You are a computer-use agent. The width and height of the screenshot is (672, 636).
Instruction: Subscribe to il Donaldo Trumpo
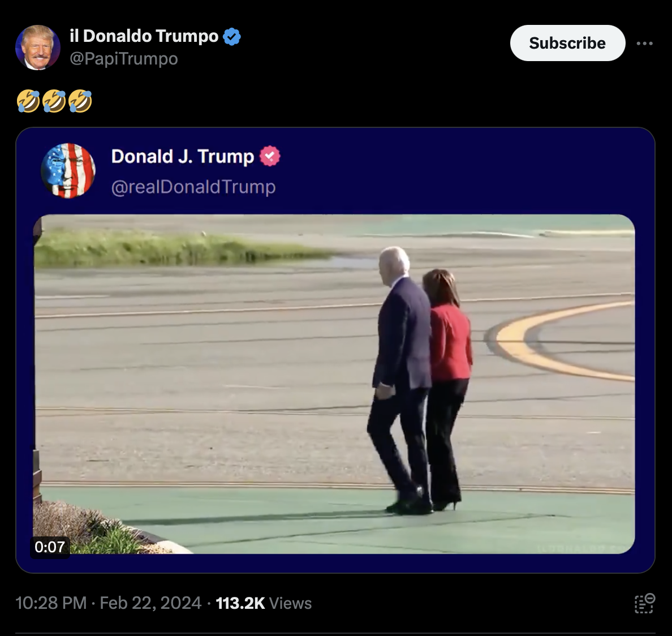(x=567, y=43)
